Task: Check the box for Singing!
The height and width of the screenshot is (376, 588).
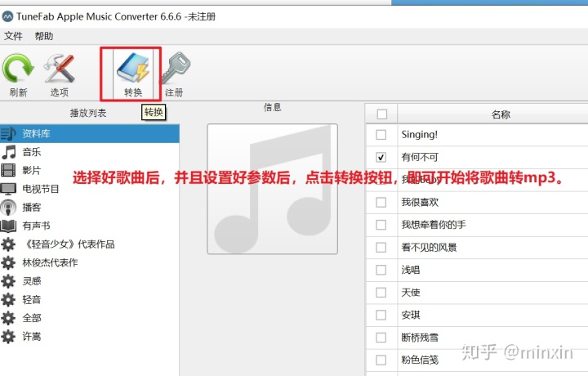Action: click(381, 134)
